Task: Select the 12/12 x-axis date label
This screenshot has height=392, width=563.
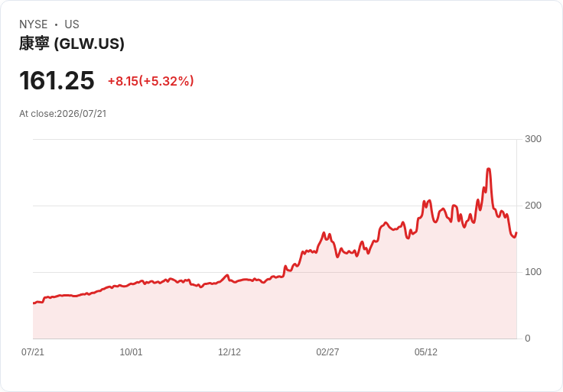Action: click(x=229, y=352)
